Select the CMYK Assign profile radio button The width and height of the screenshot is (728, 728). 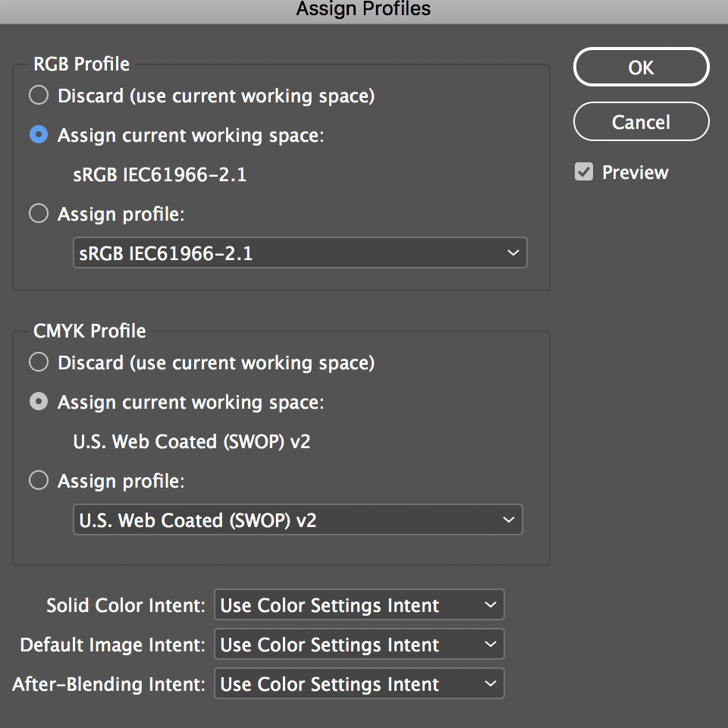click(x=38, y=481)
